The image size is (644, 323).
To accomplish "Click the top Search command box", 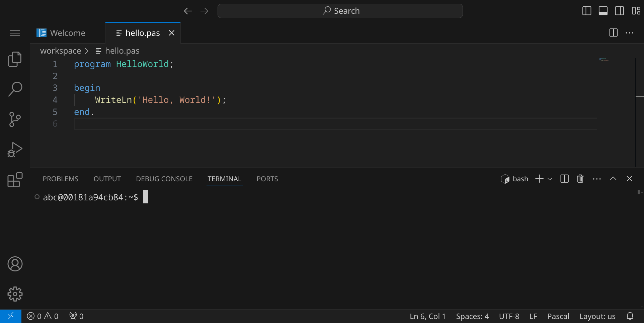I will click(x=340, y=11).
